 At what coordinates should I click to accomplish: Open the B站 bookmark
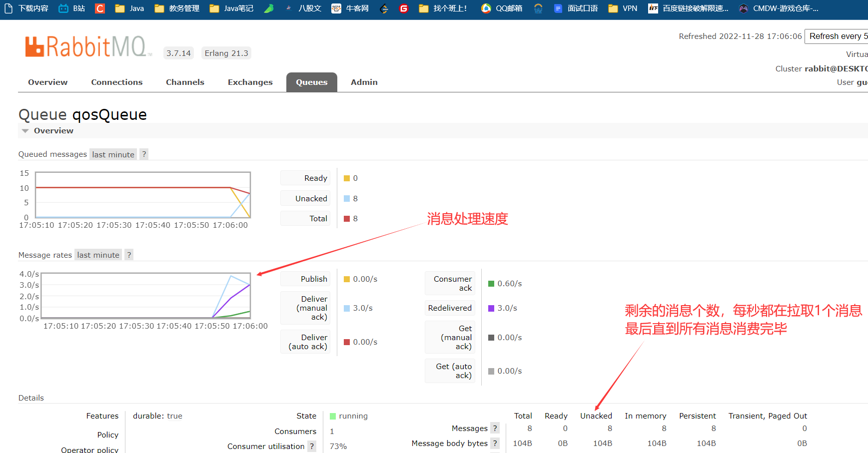pos(72,8)
